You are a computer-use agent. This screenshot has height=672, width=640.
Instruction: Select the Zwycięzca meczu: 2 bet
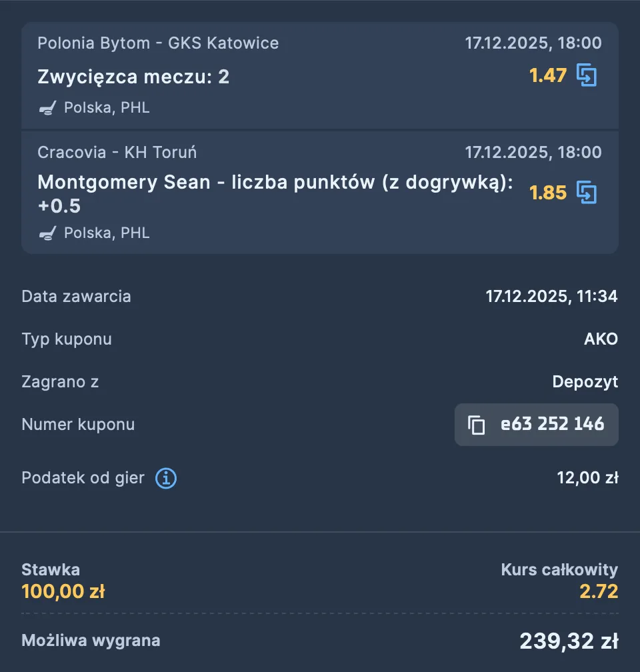point(133,77)
